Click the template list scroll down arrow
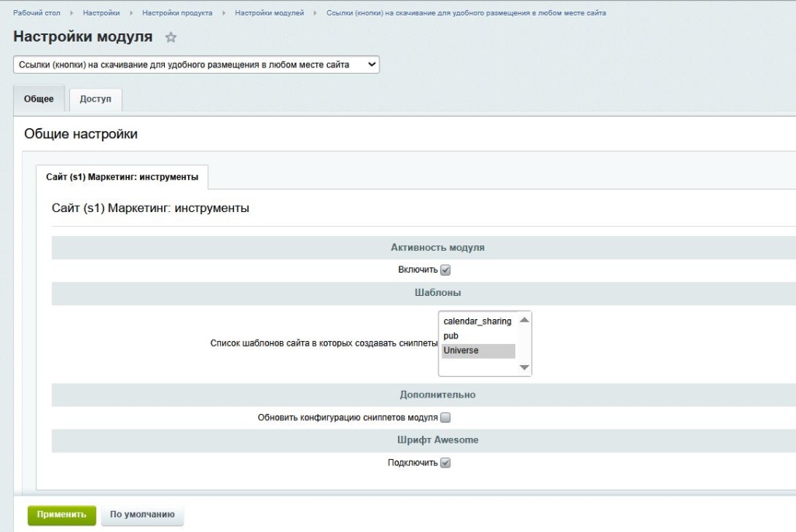This screenshot has height=532, width=796. point(525,367)
